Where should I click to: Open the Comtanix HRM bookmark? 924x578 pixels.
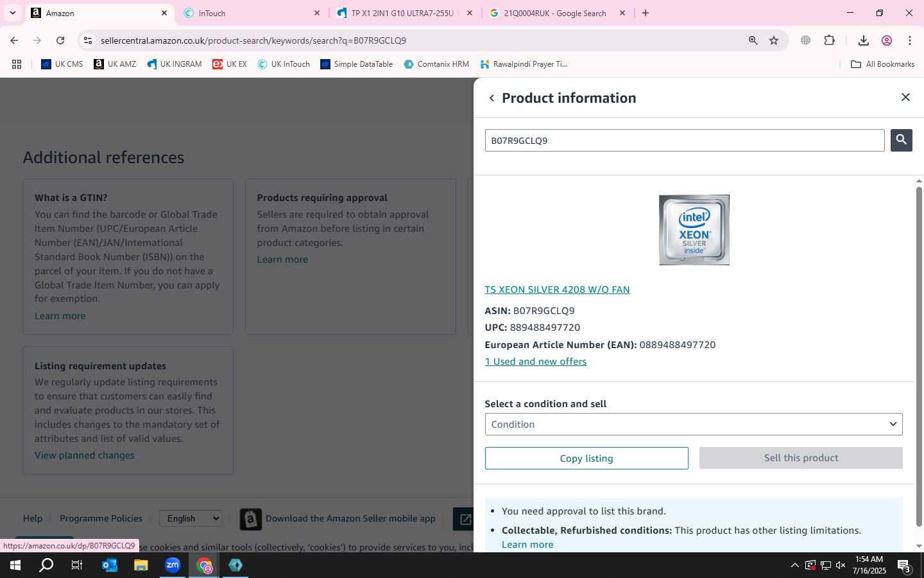(x=436, y=64)
